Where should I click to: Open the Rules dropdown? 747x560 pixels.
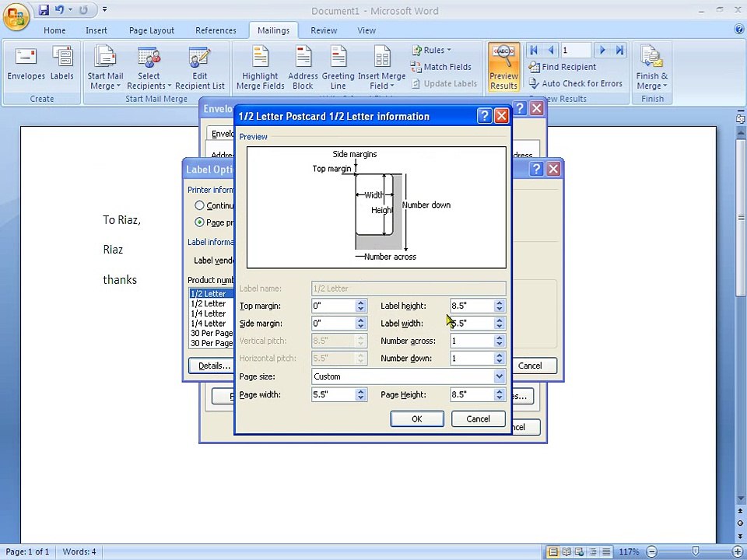432,50
